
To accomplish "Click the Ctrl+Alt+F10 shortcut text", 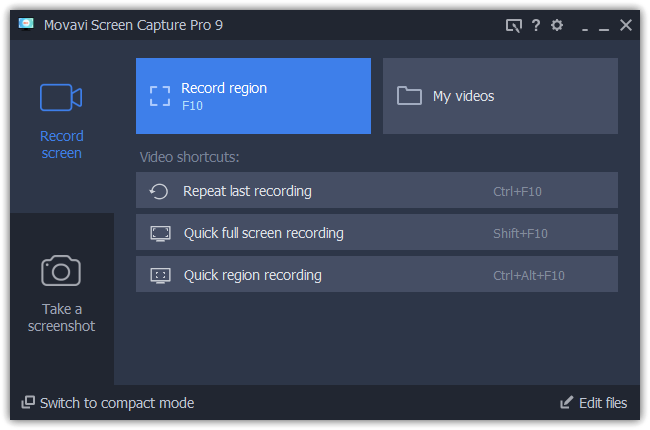I will pyautogui.click(x=529, y=275).
